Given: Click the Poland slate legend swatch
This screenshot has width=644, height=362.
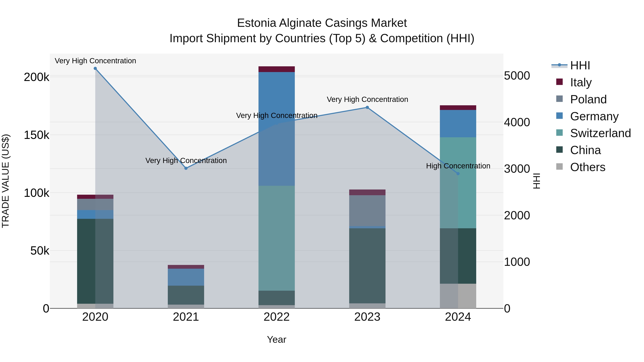Looking at the screenshot, I should coord(560,99).
